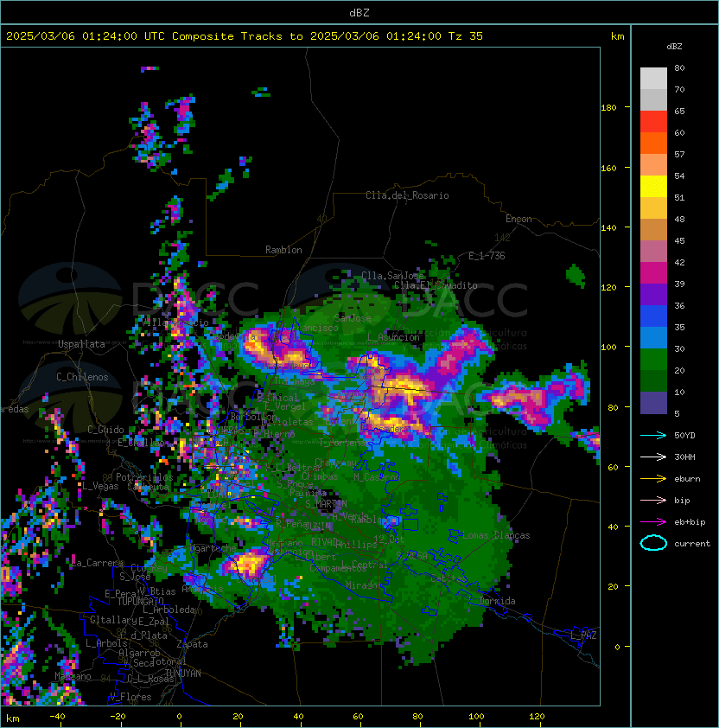Viewport: 719px width, 728px height.
Task: Click the yellow eburn track arrow
Action: (653, 479)
